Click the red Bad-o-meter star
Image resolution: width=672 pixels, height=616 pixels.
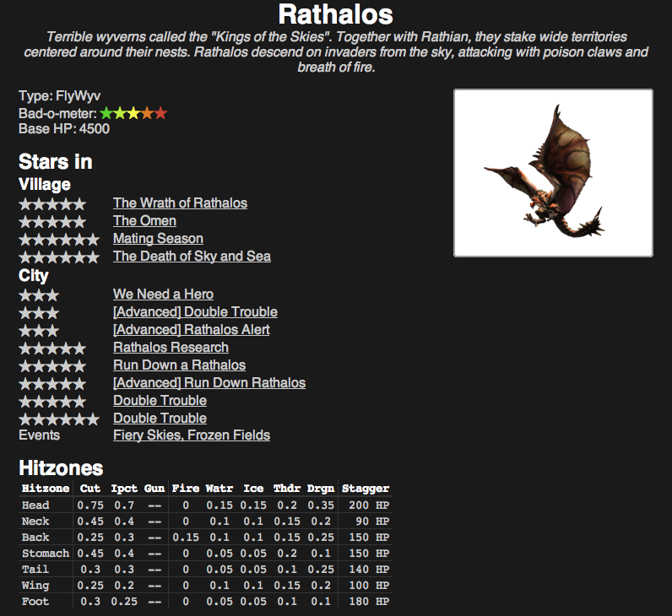(160, 114)
